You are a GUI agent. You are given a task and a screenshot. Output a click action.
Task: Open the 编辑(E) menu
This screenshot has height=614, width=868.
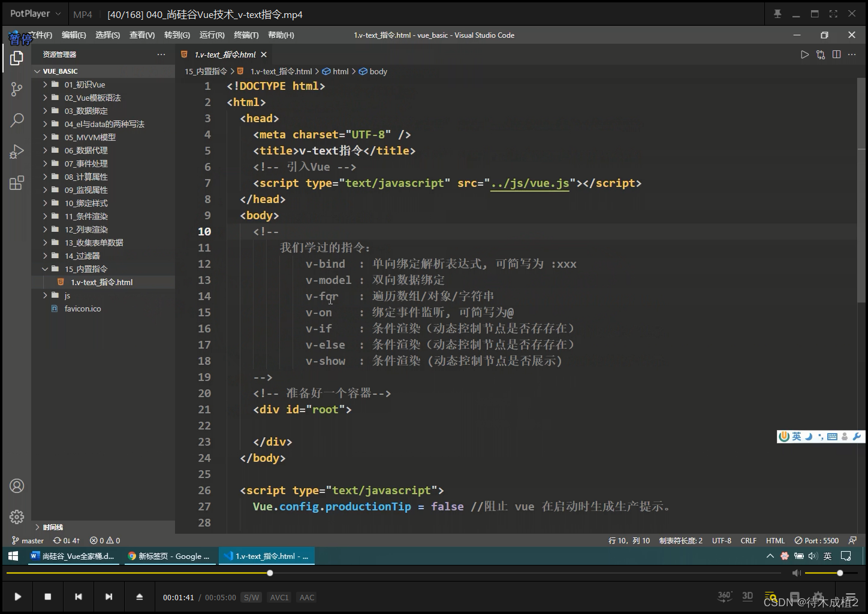74,35
